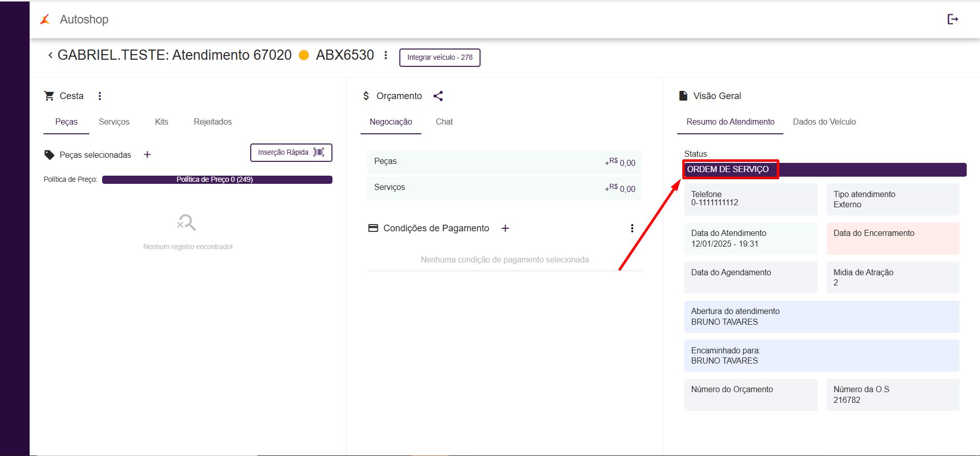Click the yellow status dot before ABX6530
This screenshot has height=456, width=980.
[x=304, y=55]
